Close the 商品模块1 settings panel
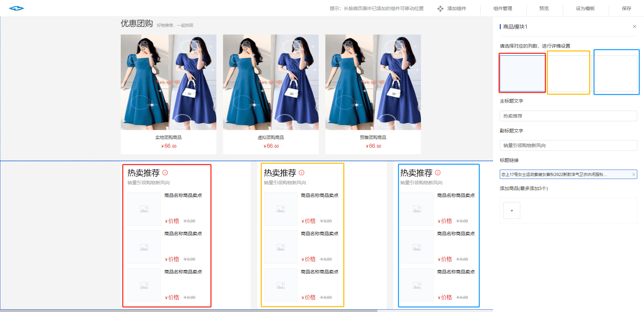Screen dimensions: 644x312 coord(634,26)
